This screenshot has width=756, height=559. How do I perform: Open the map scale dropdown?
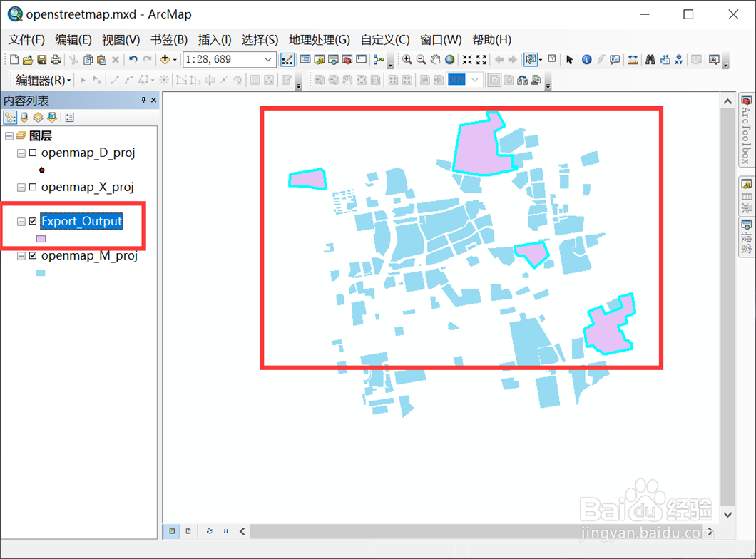pyautogui.click(x=269, y=60)
